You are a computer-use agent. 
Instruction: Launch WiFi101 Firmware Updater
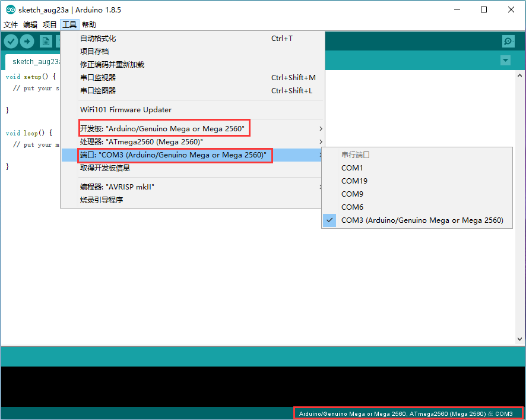point(192,110)
